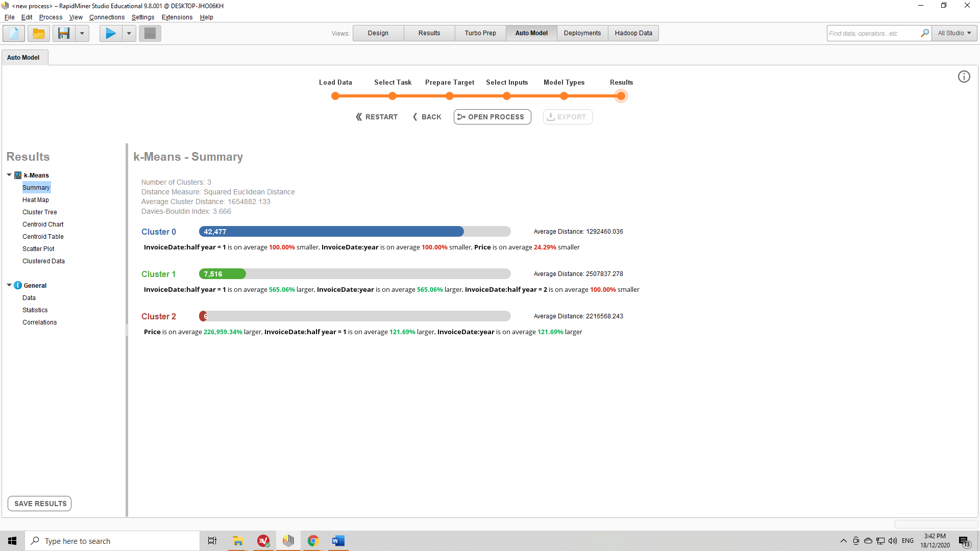Click the Prepare Target step marker

pyautogui.click(x=450, y=96)
